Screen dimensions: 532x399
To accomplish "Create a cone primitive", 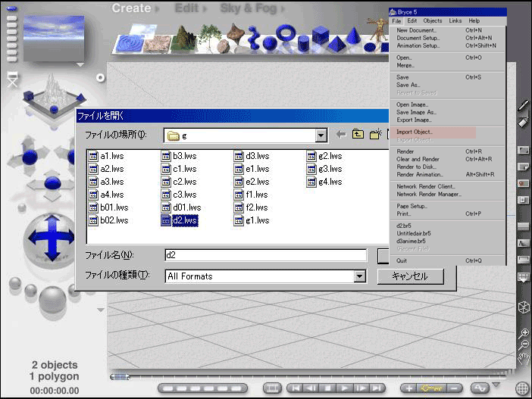I will click(x=354, y=36).
